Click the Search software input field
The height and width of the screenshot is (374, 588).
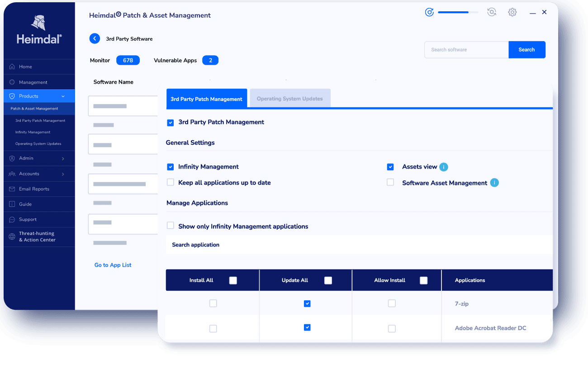tap(466, 50)
